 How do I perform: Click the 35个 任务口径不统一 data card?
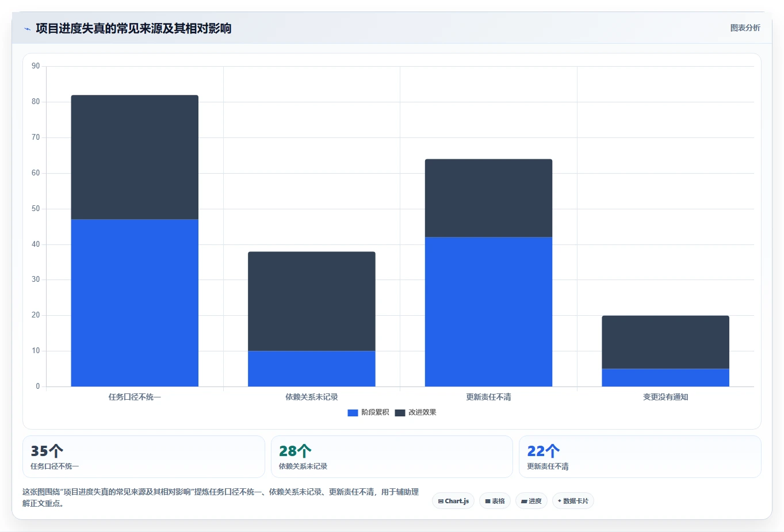pyautogui.click(x=144, y=457)
